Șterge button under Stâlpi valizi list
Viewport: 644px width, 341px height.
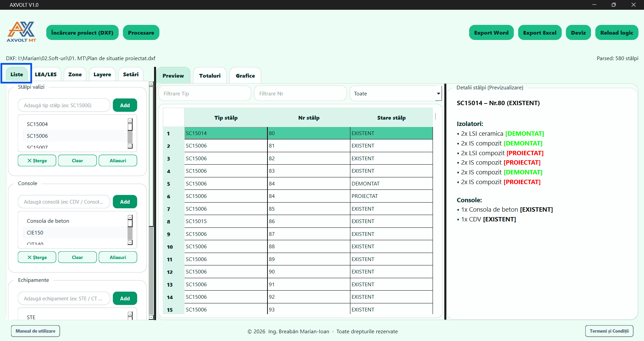(37, 161)
